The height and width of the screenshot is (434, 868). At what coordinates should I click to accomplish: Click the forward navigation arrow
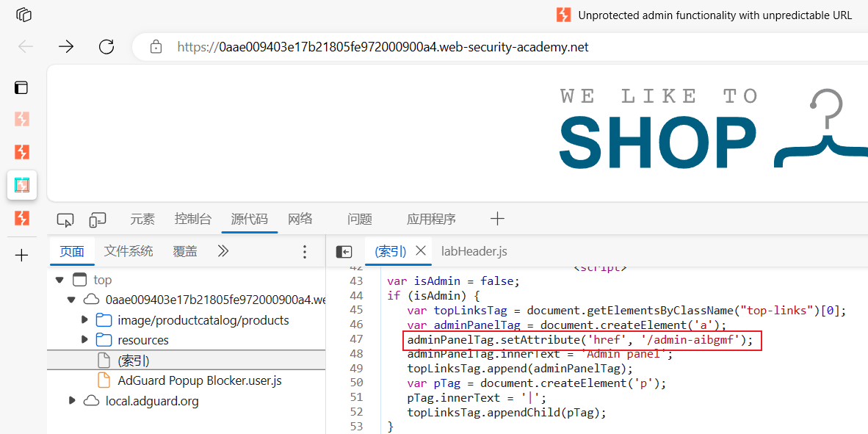66,46
